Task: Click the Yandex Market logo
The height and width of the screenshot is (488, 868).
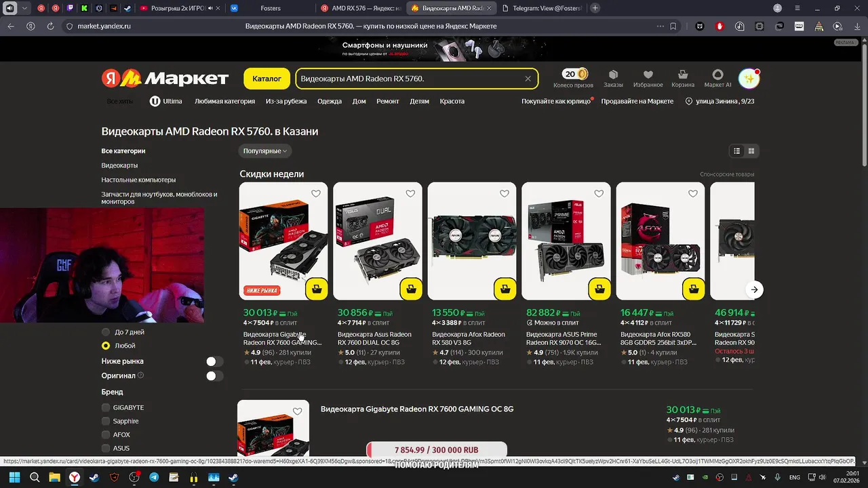Action: point(165,79)
